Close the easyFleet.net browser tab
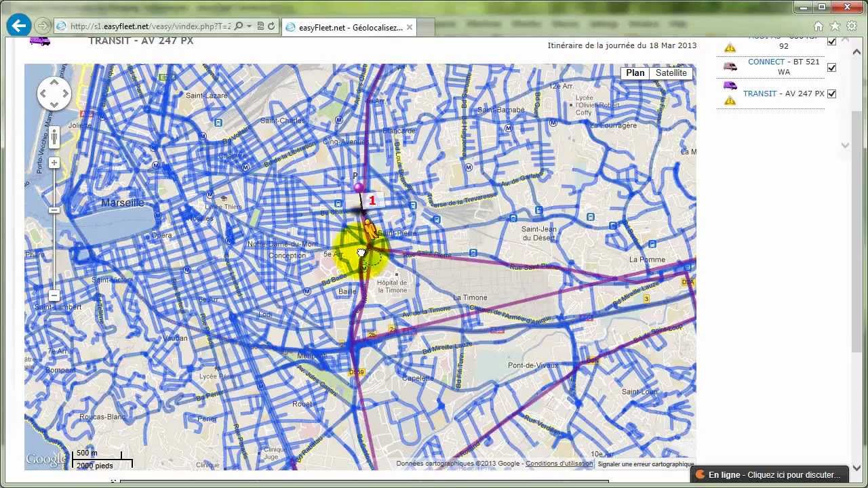Viewport: 868px width, 488px height. pyautogui.click(x=411, y=27)
